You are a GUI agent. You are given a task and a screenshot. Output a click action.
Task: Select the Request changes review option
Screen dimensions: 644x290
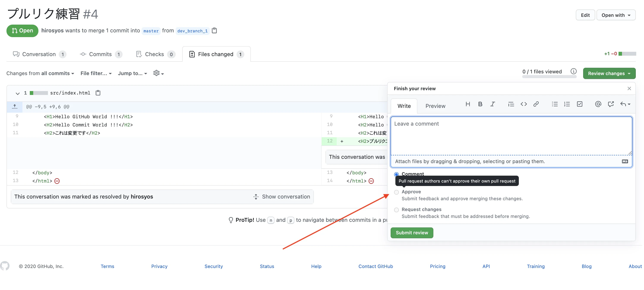pos(396,210)
